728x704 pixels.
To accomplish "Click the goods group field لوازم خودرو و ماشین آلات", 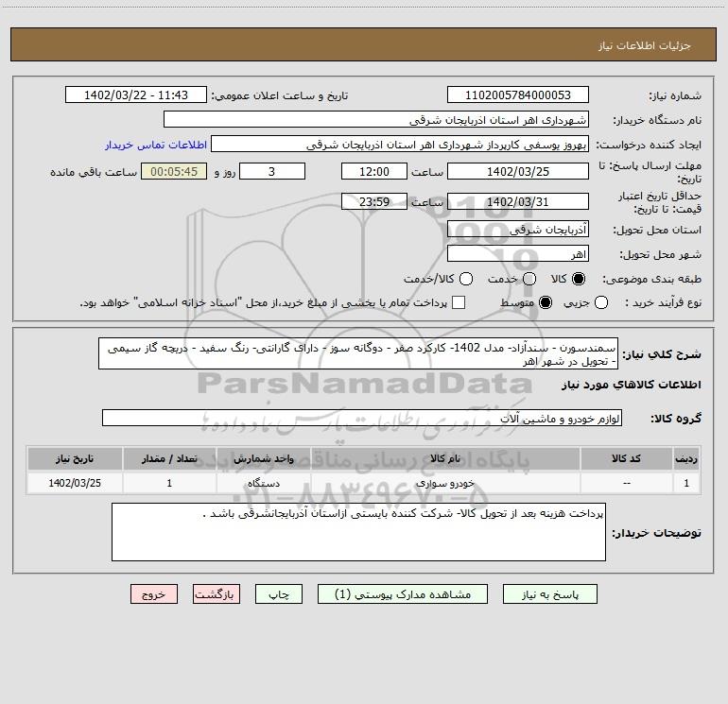I will (362, 418).
